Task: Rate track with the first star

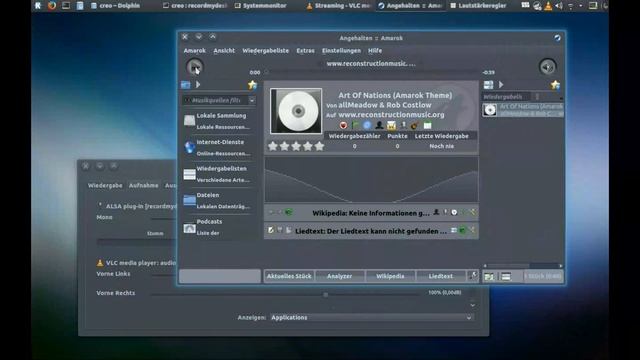Action: (x=273, y=146)
